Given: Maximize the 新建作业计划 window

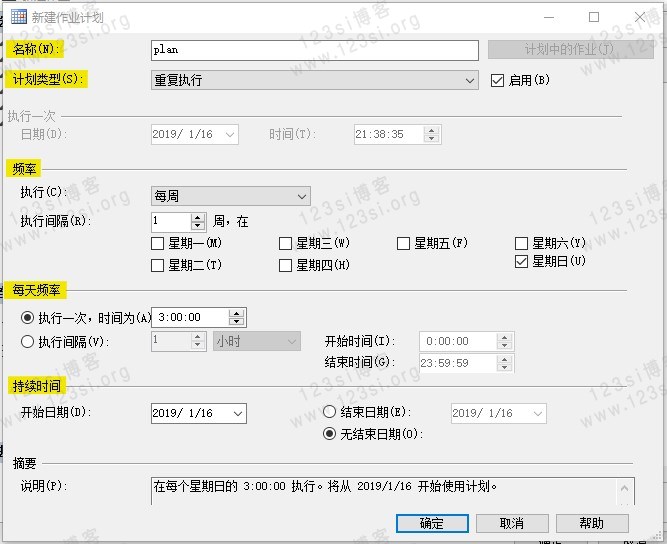Looking at the screenshot, I should point(594,17).
